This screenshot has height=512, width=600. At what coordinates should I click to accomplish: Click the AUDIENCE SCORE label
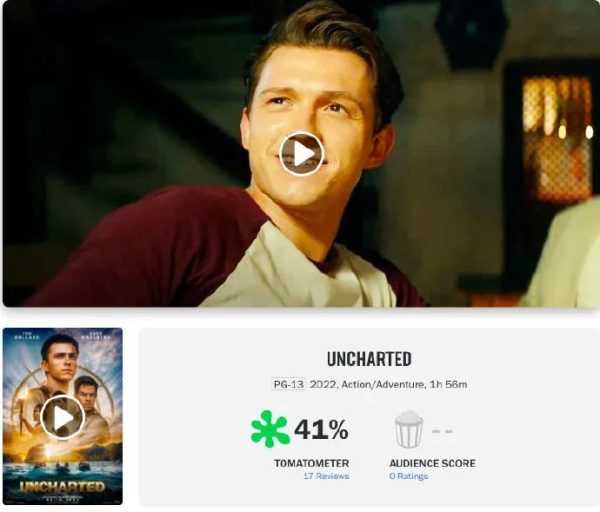click(432, 463)
